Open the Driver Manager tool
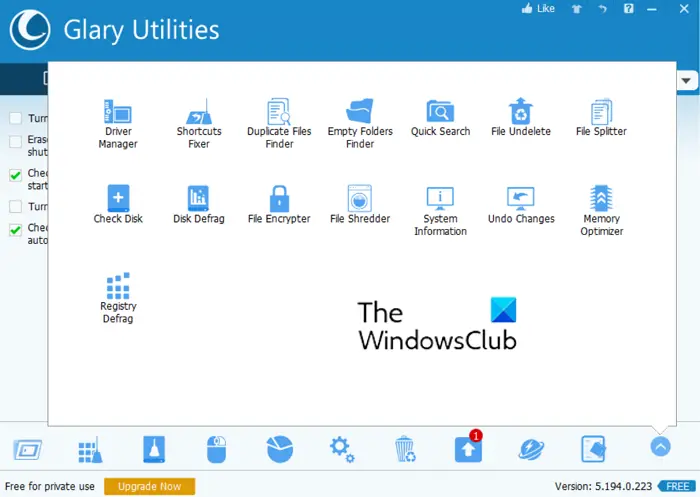 [118, 124]
